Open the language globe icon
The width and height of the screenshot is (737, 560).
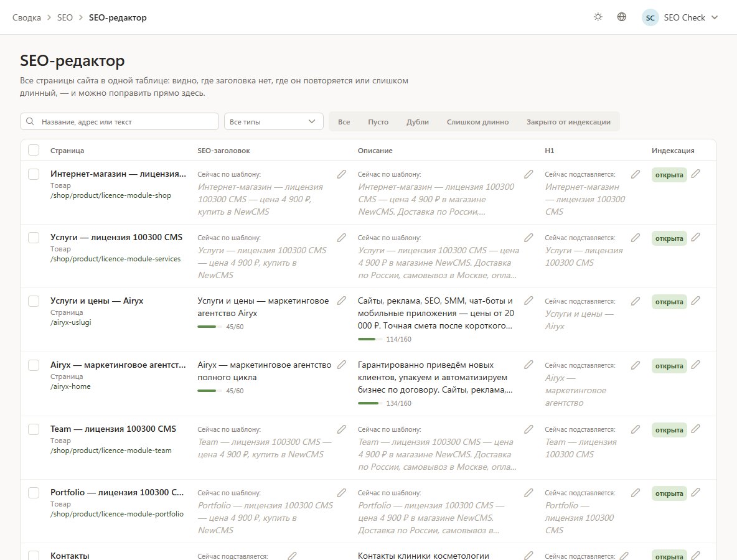tap(621, 17)
